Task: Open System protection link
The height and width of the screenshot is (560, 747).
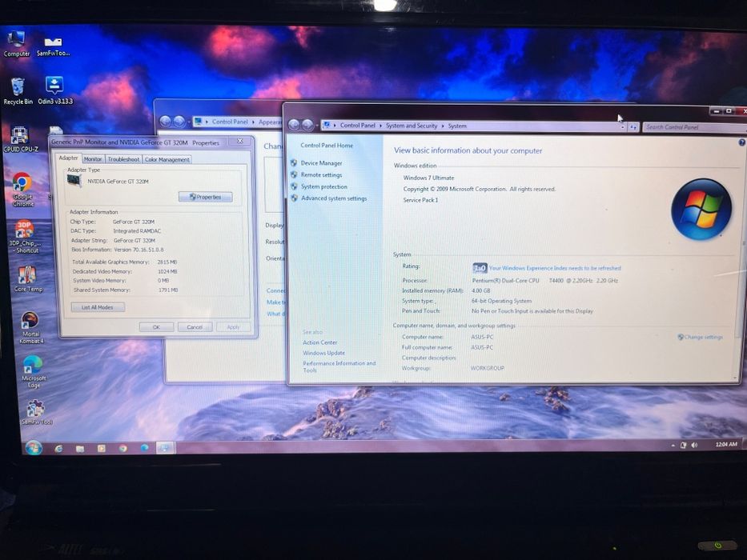Action: (324, 186)
